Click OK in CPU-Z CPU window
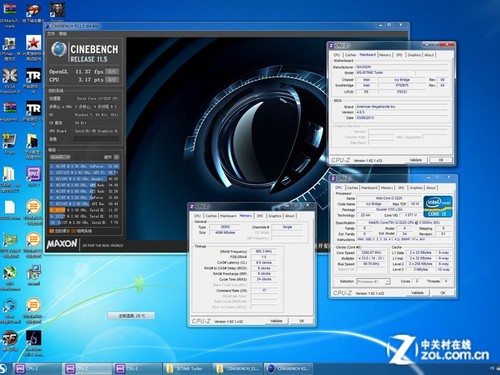Screen dimensions: 500x375 click(443, 293)
